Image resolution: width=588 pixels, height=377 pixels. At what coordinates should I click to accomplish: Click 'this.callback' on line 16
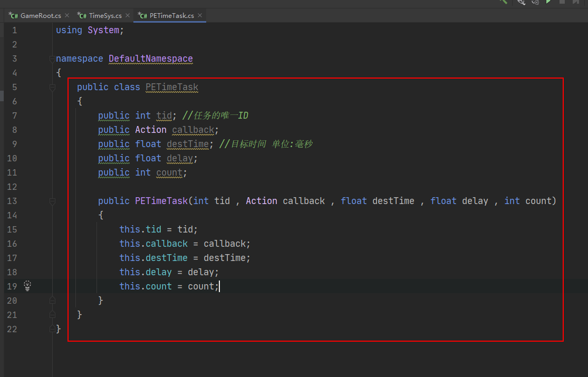[x=153, y=244]
